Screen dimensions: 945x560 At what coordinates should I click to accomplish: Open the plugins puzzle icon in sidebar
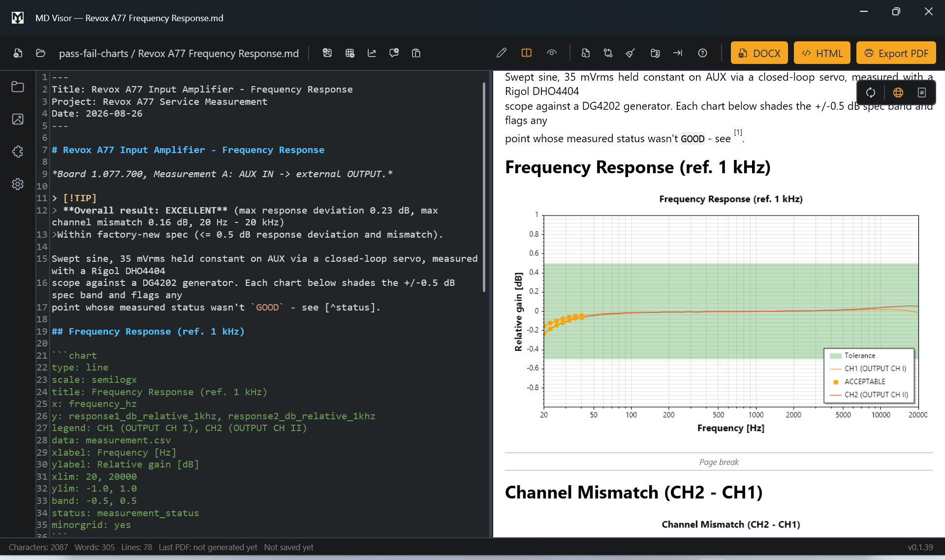pos(18,152)
